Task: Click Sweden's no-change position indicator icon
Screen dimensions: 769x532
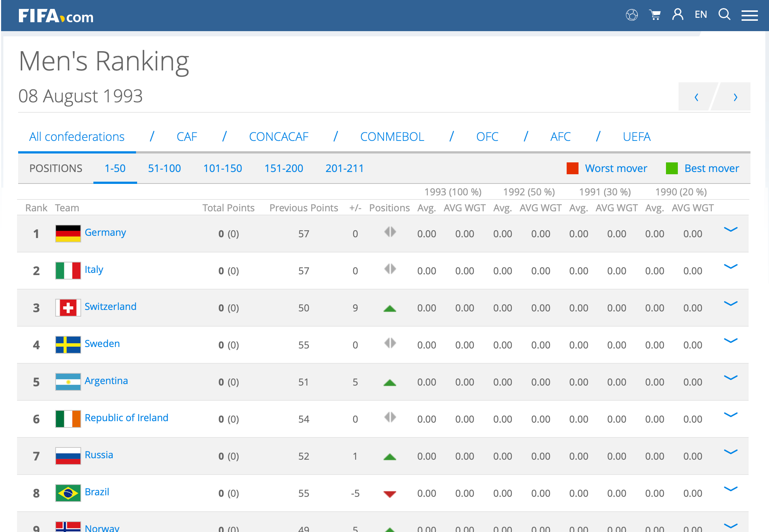Action: (390, 343)
